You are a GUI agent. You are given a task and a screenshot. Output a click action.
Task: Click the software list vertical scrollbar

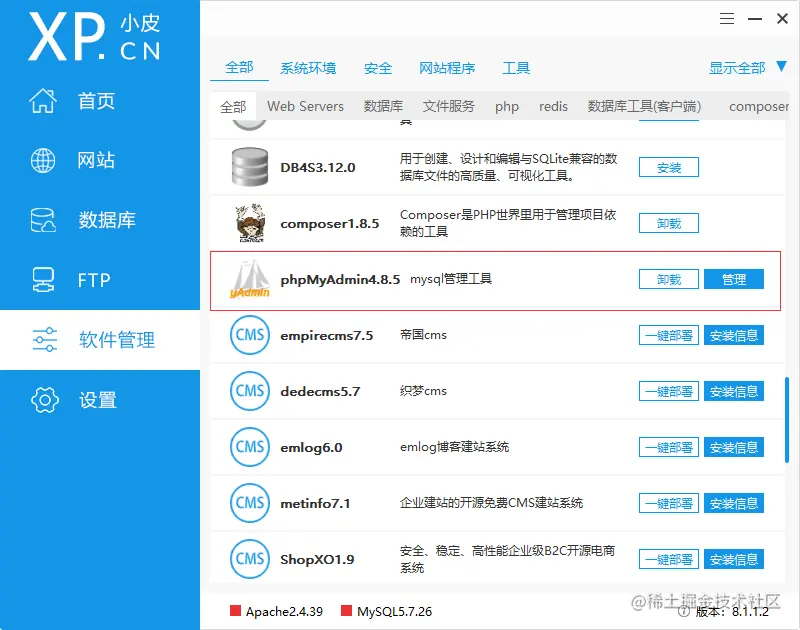787,420
